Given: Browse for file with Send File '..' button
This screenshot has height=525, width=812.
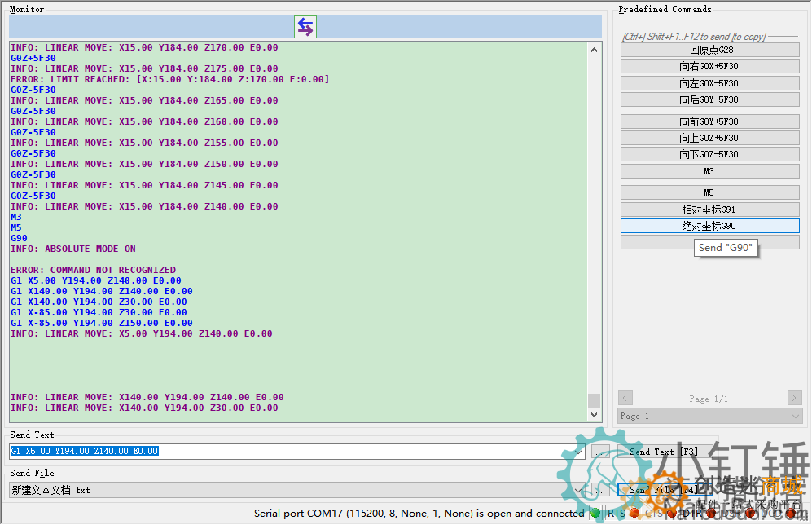Looking at the screenshot, I should [x=600, y=490].
